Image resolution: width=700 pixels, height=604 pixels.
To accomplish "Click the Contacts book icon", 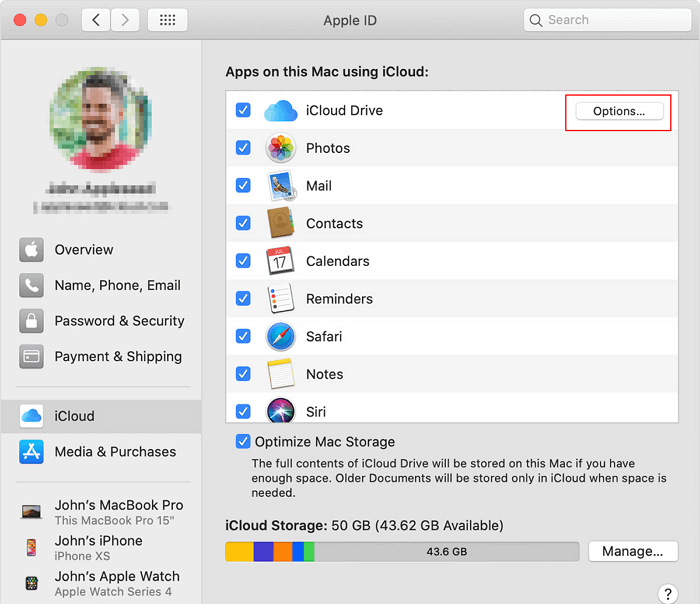I will tap(281, 223).
